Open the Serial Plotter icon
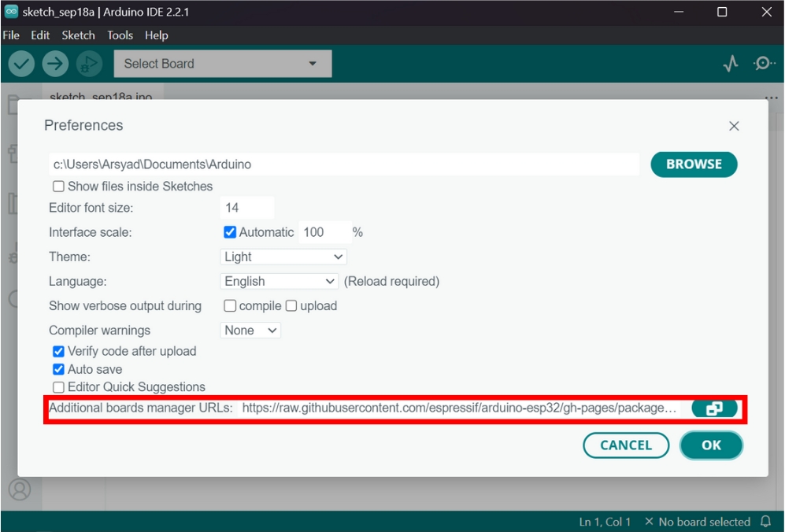 click(x=731, y=64)
